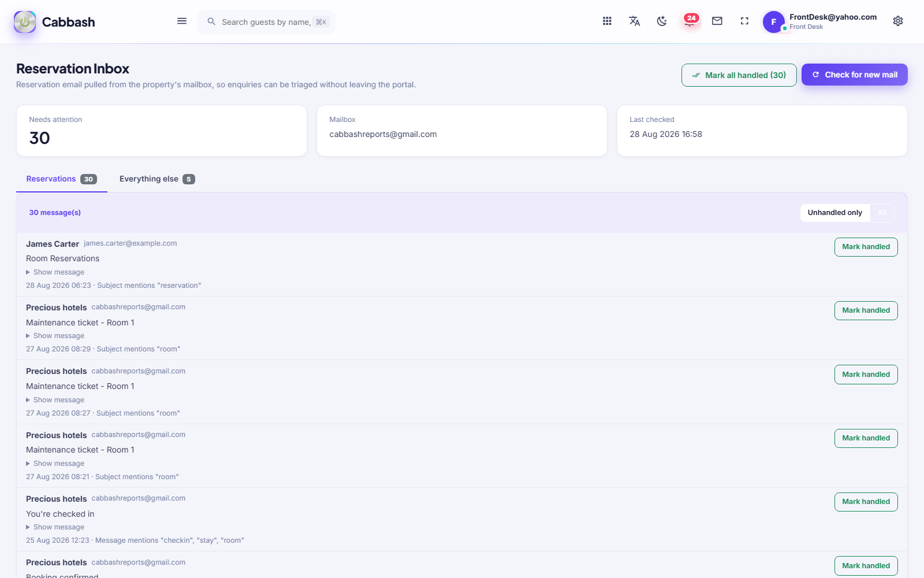Image resolution: width=924 pixels, height=578 pixels.
Task: Mark handled the 27 Aug 08:21 ticket
Action: tap(866, 438)
